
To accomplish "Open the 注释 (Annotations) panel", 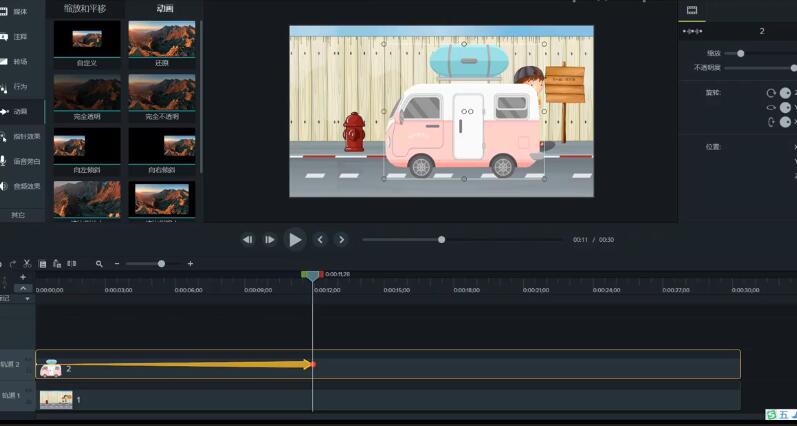I will (20, 37).
